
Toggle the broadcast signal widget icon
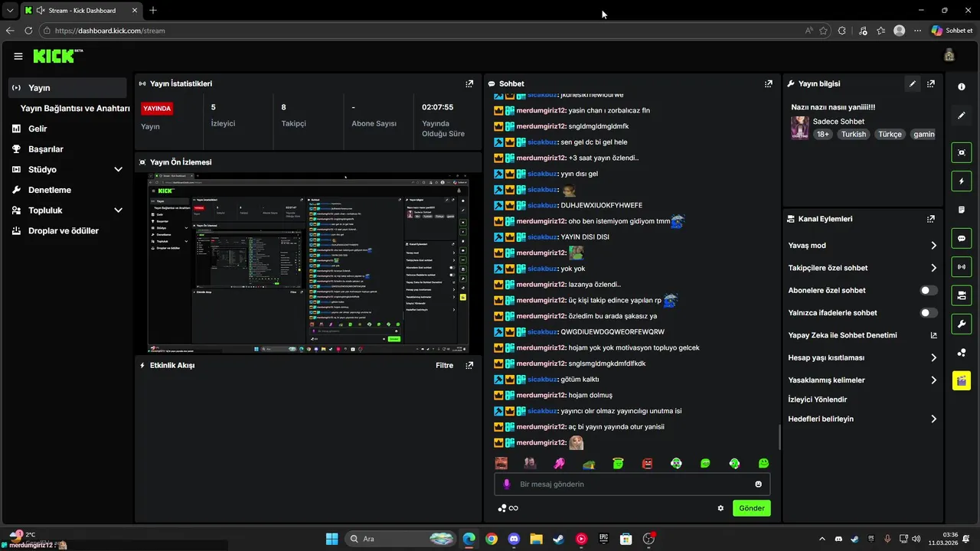click(962, 266)
